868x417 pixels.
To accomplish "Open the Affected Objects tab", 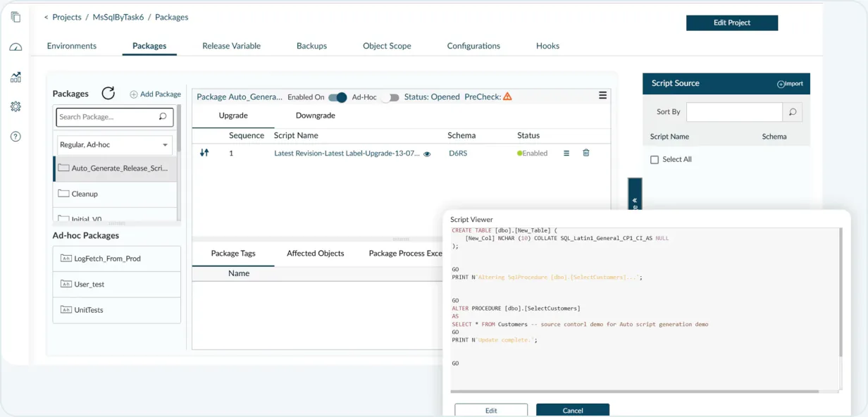I will click(315, 253).
